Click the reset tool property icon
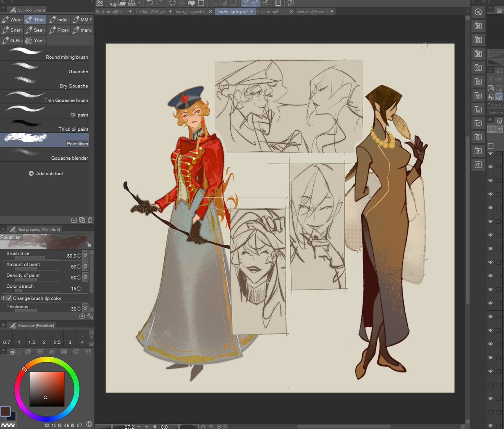Viewport: 504px width, 429px height. [82, 316]
